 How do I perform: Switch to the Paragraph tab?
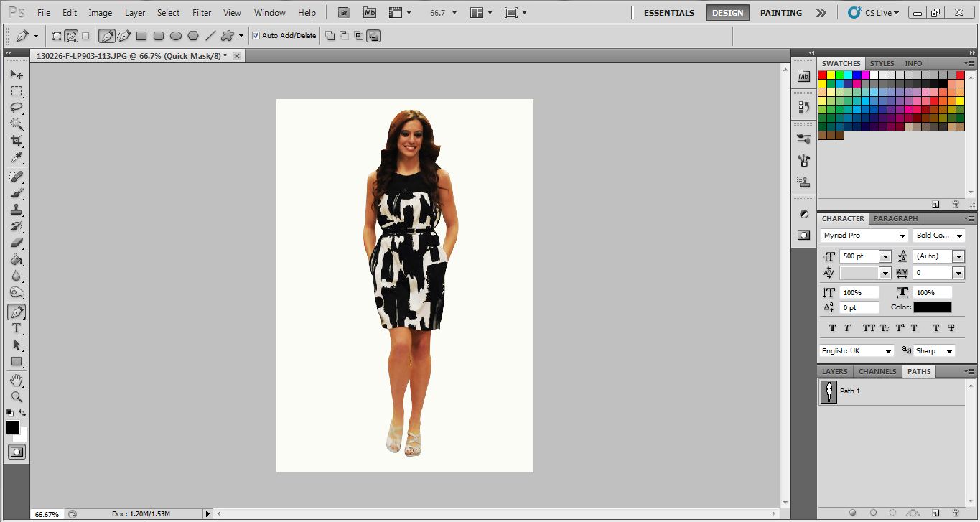click(x=895, y=218)
